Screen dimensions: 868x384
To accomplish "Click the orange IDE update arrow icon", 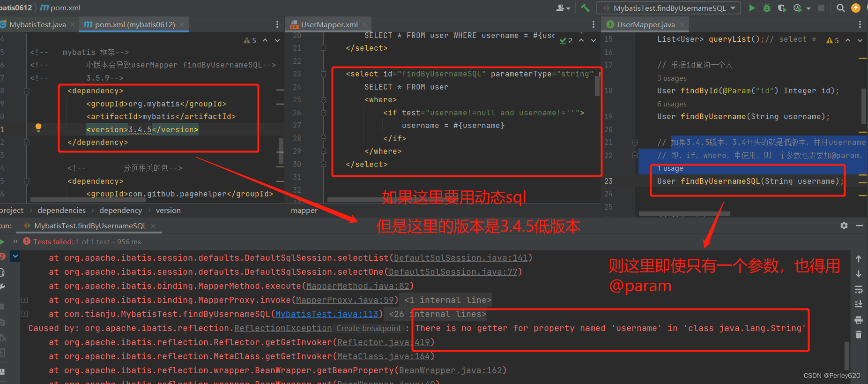I will coord(856,8).
